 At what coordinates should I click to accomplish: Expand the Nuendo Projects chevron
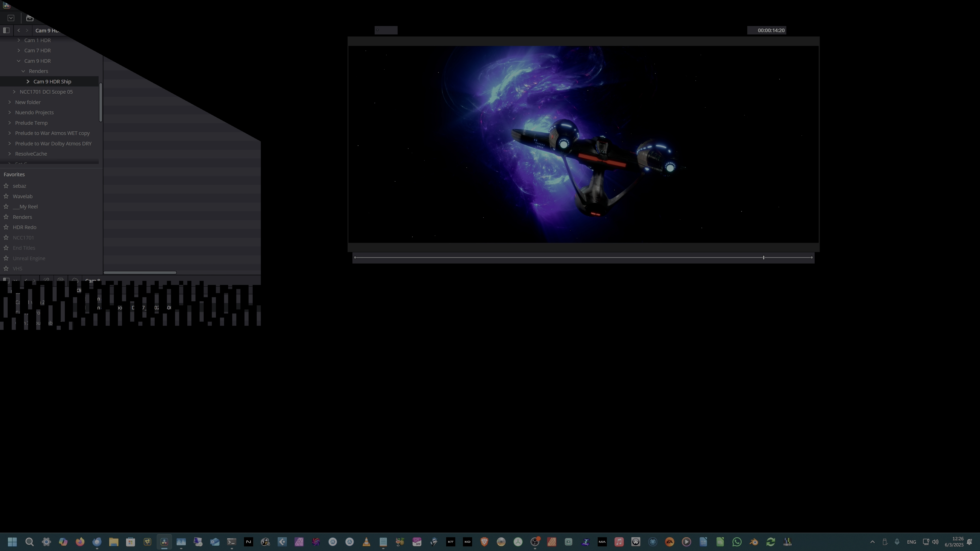(x=9, y=112)
